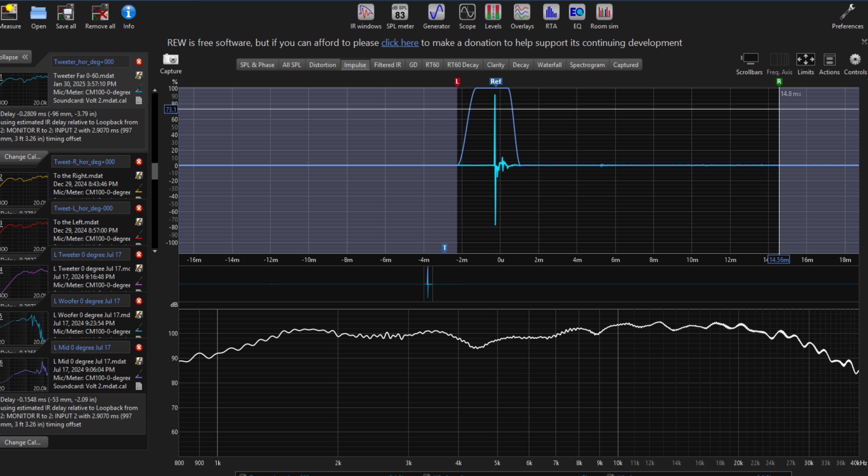This screenshot has width=868, height=476.
Task: Remove the L Woofer 0 degree measurement
Action: click(139, 301)
